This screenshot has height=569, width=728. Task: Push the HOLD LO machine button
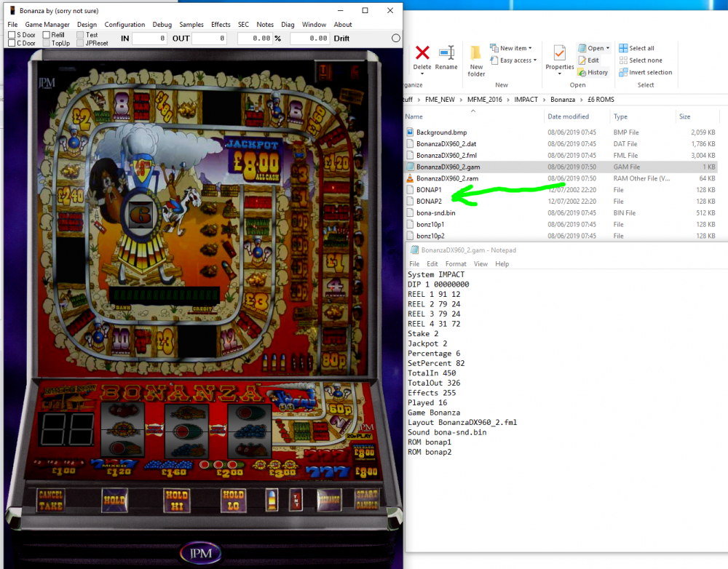(234, 501)
